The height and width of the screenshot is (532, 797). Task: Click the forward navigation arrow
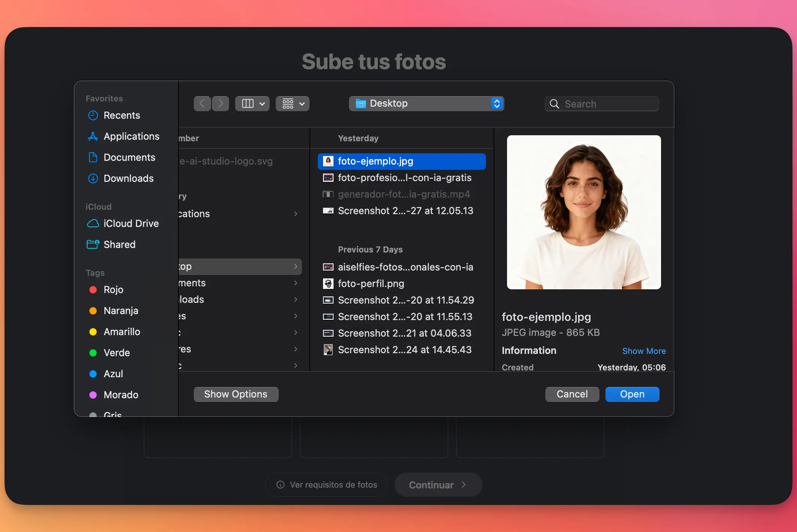point(220,103)
